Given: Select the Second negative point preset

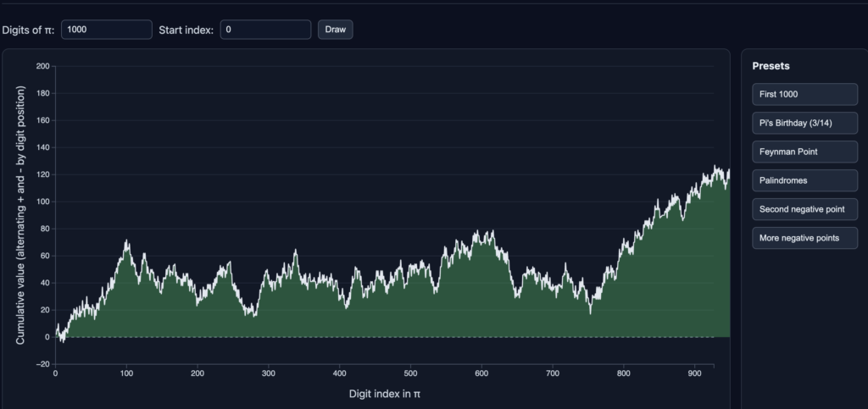Looking at the screenshot, I should (x=804, y=209).
